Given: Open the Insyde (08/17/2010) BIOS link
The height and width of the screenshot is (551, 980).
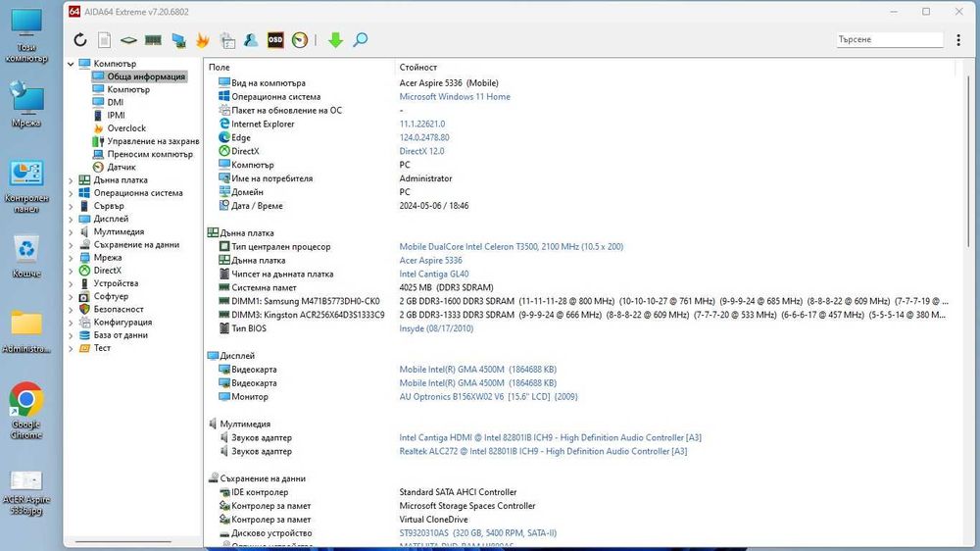Looking at the screenshot, I should coord(436,328).
